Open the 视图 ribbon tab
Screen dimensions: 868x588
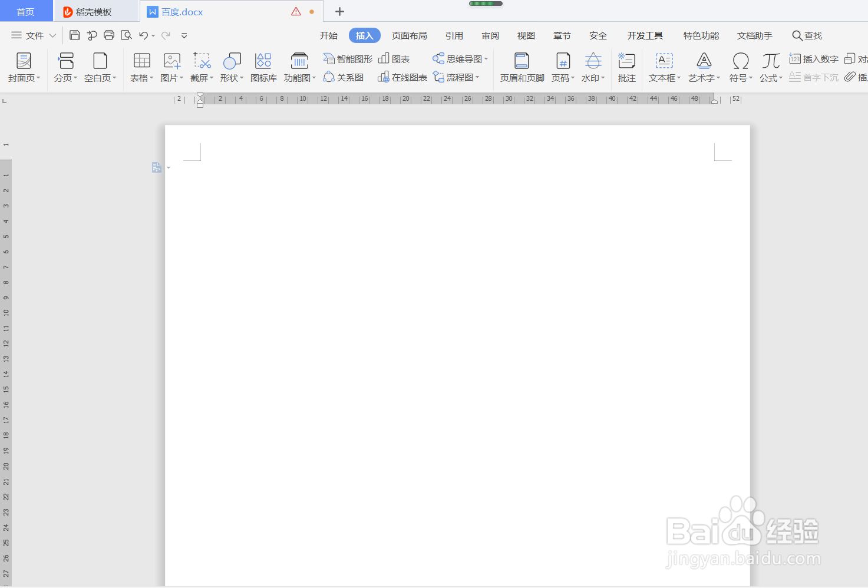(x=526, y=35)
